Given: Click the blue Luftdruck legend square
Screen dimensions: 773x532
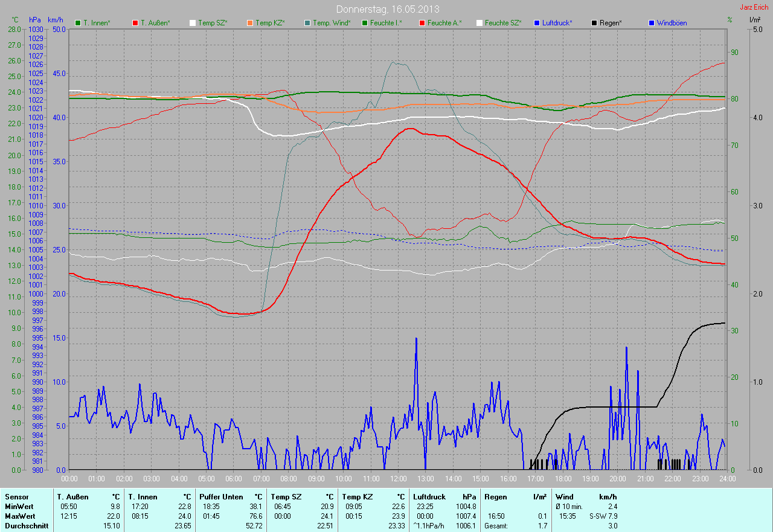Looking at the screenshot, I should click(x=537, y=23).
